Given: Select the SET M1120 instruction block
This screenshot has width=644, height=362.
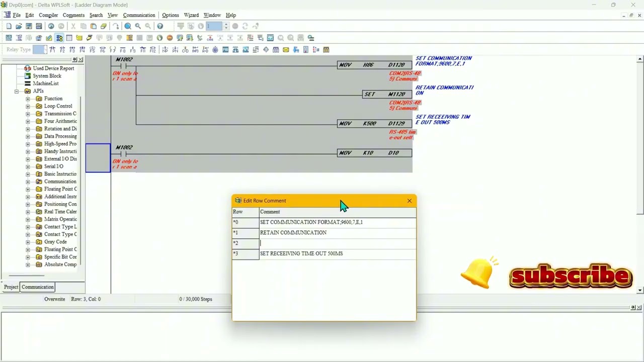Looking at the screenshot, I should click(x=387, y=95).
